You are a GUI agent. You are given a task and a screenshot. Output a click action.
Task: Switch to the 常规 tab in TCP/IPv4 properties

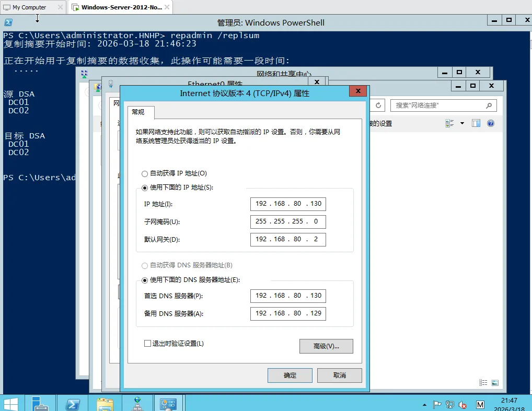(140, 112)
